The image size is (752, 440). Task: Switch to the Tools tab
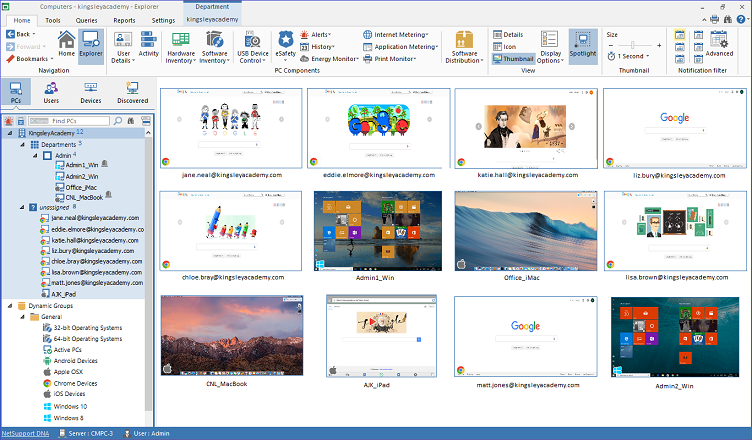click(x=53, y=20)
